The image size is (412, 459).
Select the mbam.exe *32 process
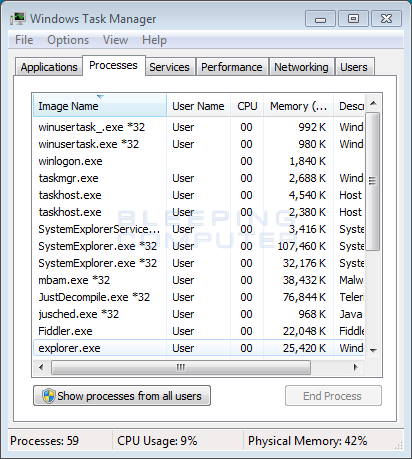(x=199, y=280)
